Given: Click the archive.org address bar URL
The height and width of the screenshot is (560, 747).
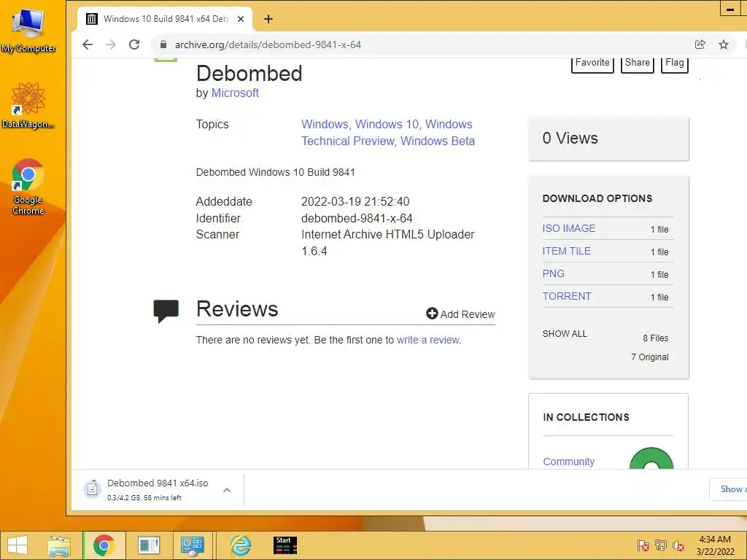Looking at the screenshot, I should [268, 44].
